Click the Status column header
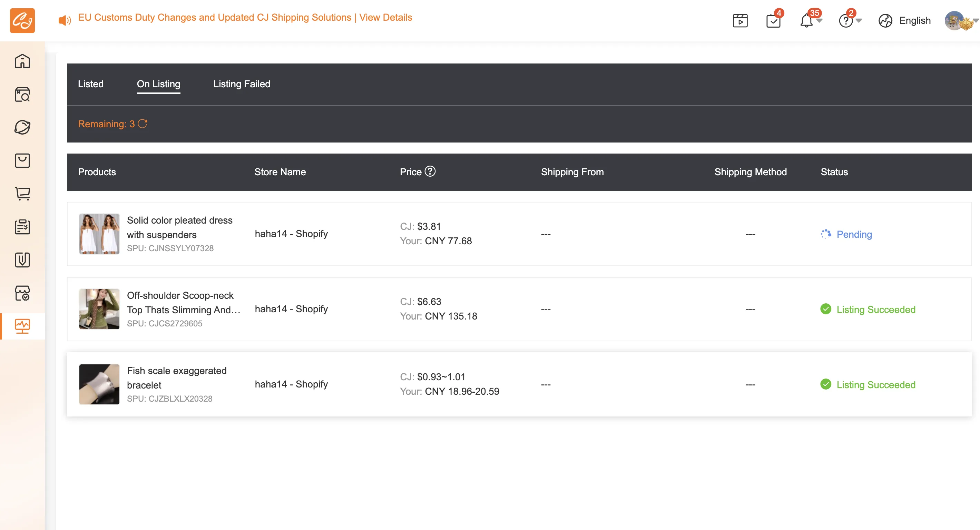Screen dimensions: 980x530 point(834,172)
